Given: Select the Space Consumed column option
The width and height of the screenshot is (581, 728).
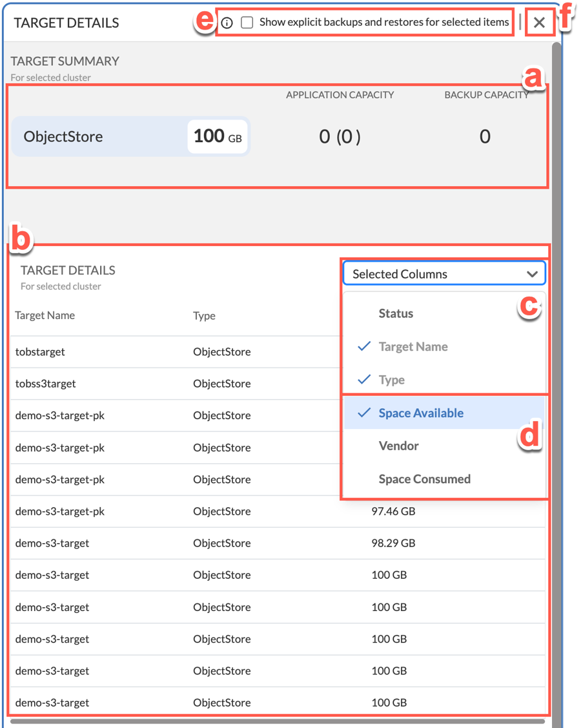Looking at the screenshot, I should [x=424, y=479].
